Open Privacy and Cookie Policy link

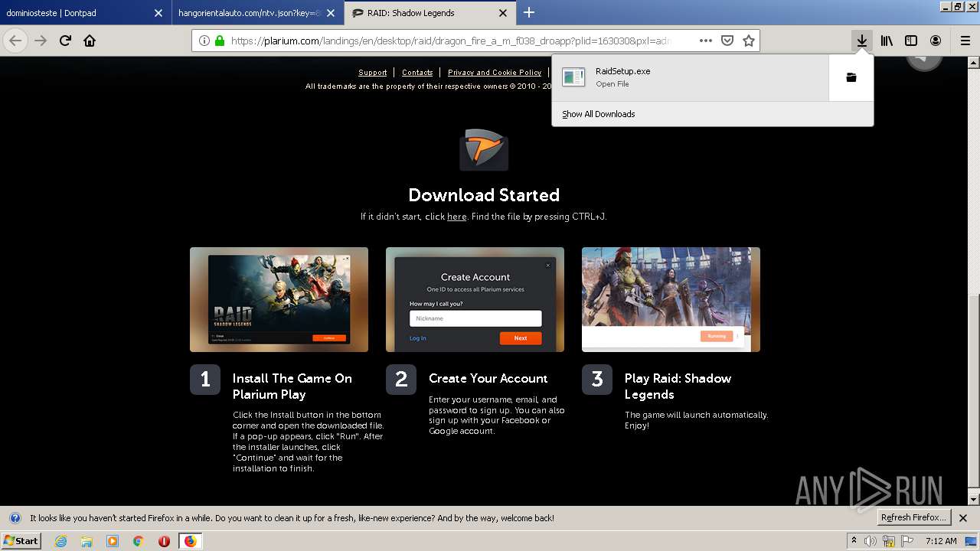coord(495,73)
